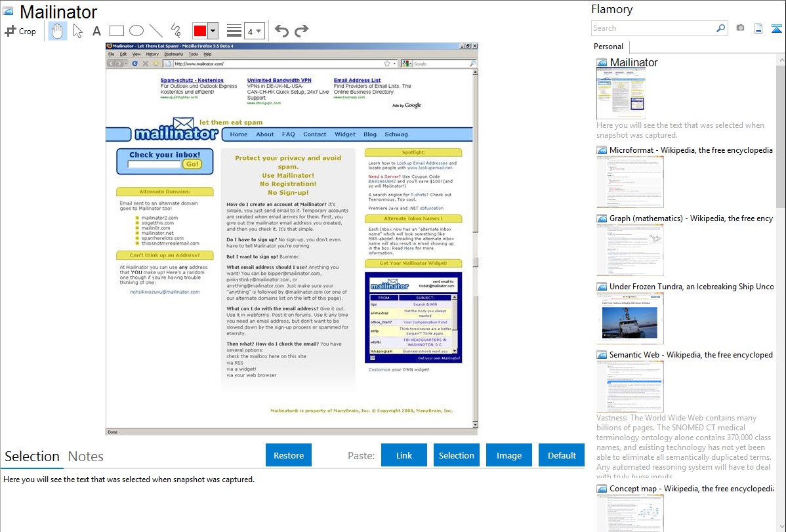Open the Mailinator snapshot thumbnail
The image size is (786, 532).
(x=621, y=94)
